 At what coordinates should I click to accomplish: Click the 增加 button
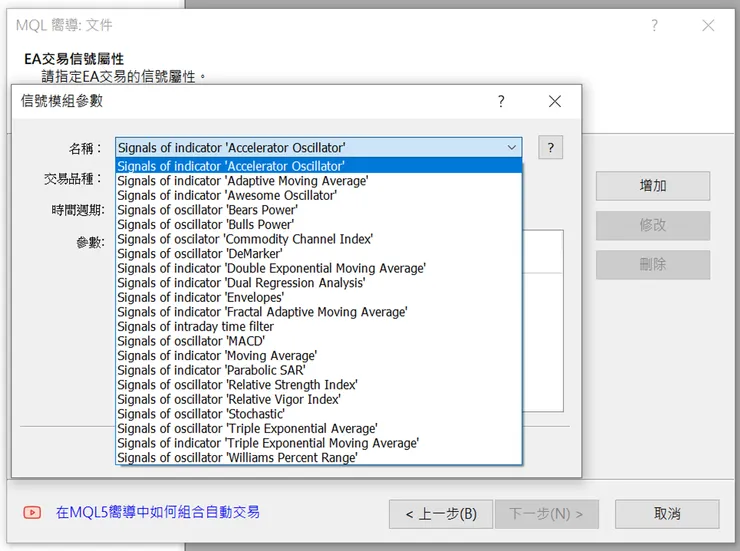click(653, 186)
